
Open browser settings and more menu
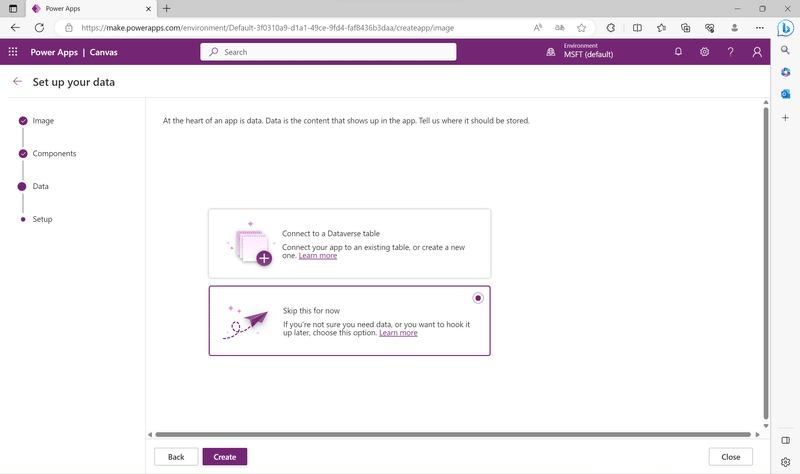click(x=760, y=28)
